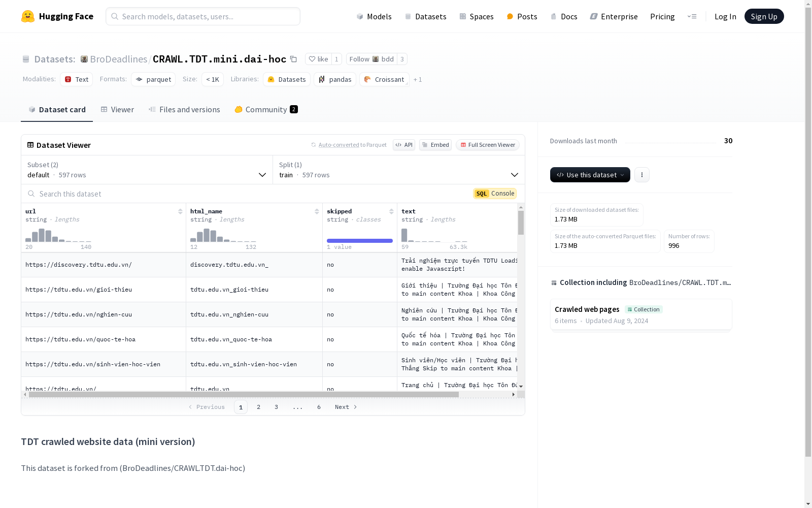The width and height of the screenshot is (812, 508).
Task: Click the search magnifier in dataset search
Action: point(31,194)
